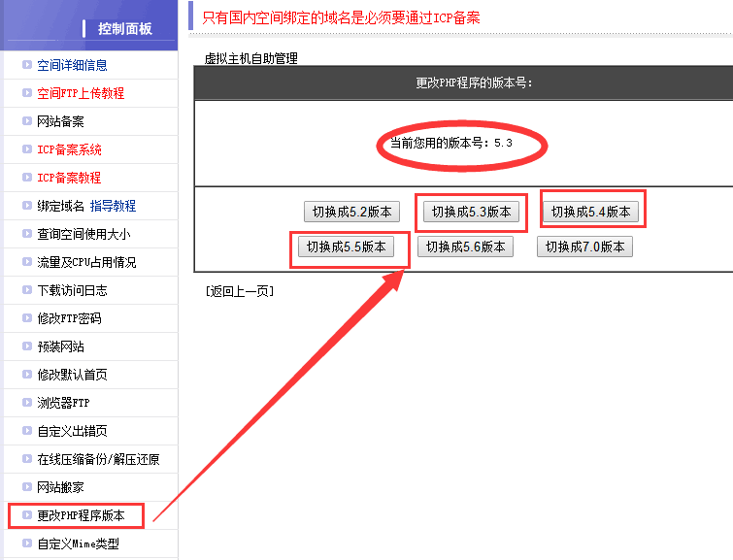Open the 空间FTP上传教程 link
The height and width of the screenshot is (560, 733).
click(81, 93)
